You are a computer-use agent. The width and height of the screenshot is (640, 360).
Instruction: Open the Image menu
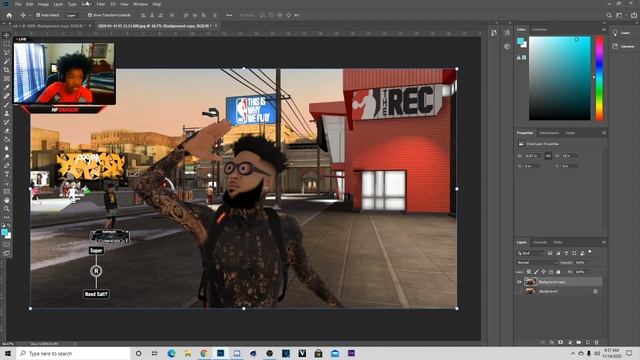point(43,4)
